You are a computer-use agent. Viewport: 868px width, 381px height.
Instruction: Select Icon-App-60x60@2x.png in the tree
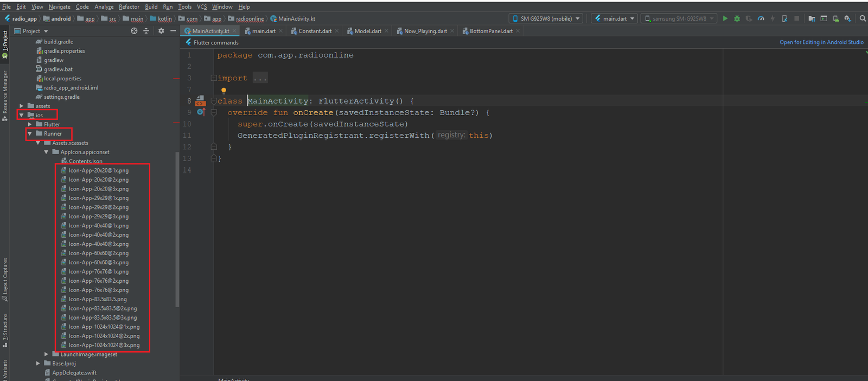click(x=98, y=253)
